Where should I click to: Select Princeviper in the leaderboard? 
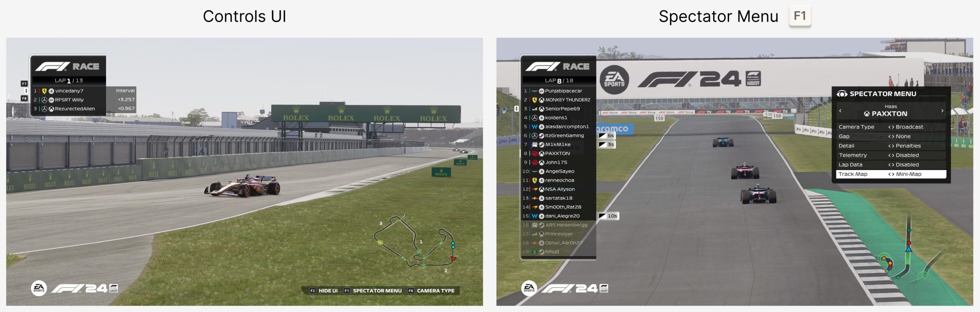click(x=559, y=234)
